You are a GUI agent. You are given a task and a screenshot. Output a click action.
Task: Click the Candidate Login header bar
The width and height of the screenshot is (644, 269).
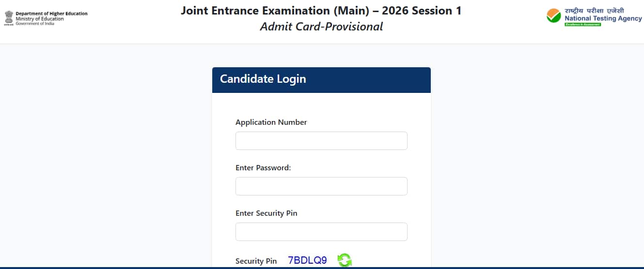click(x=321, y=80)
